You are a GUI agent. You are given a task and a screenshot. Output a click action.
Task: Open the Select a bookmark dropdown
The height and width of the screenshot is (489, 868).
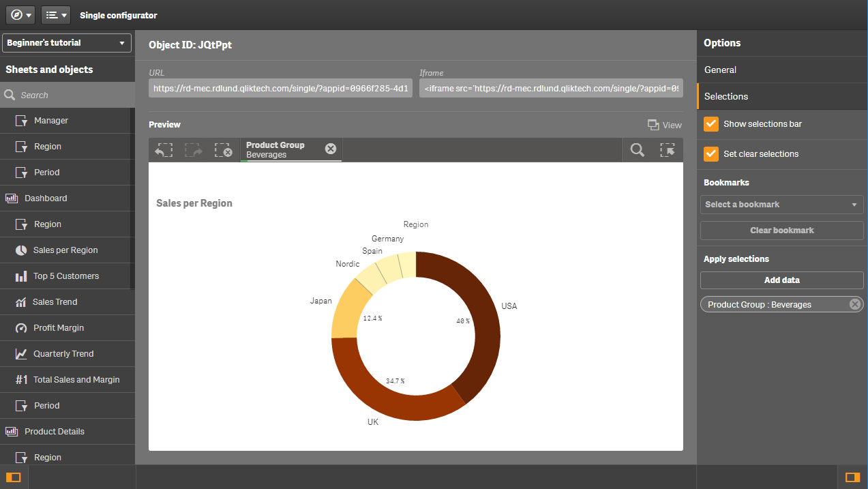[781, 204]
